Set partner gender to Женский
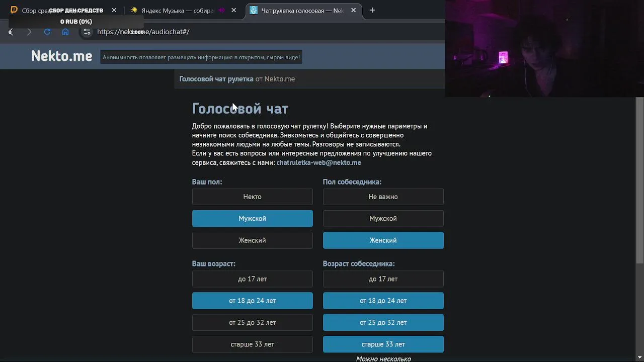This screenshot has height=362, width=644. [383, 240]
